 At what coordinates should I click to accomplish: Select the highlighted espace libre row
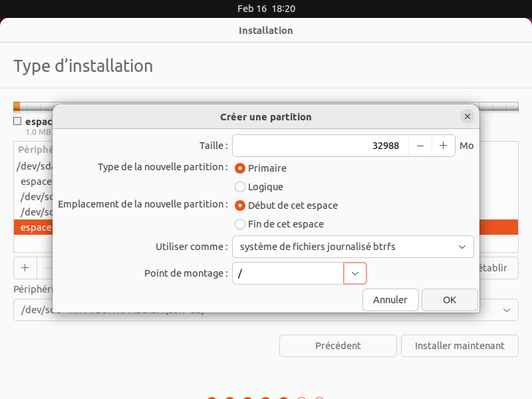point(32,227)
